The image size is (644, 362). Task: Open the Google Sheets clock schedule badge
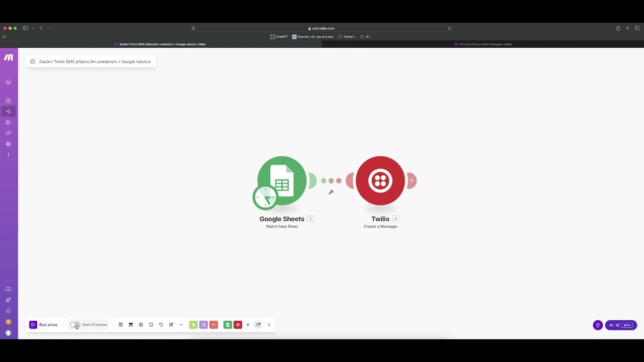pyautogui.click(x=265, y=197)
